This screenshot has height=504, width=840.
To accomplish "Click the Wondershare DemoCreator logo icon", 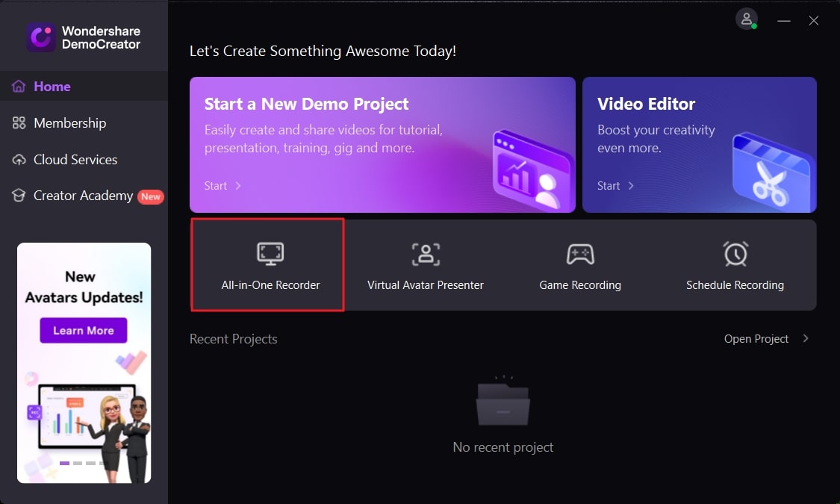I will pyautogui.click(x=41, y=37).
